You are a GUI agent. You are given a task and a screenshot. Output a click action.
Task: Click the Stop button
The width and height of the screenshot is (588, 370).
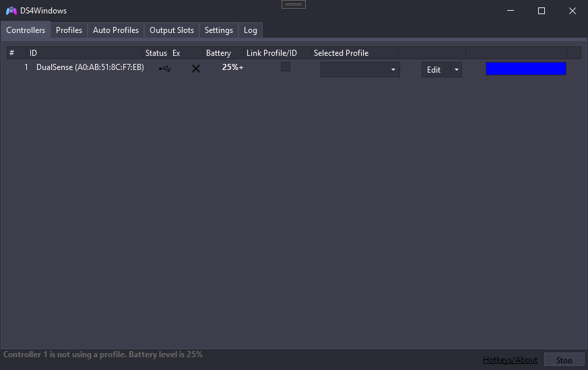click(x=564, y=361)
